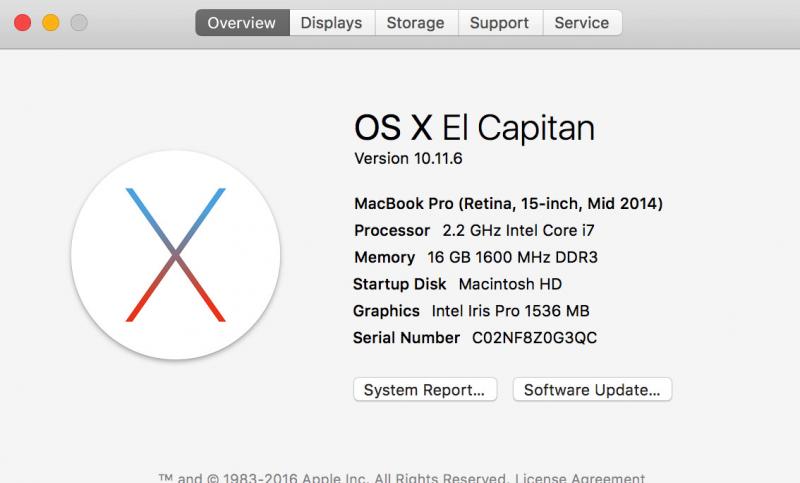Select the Overview tab
Screen dimensions: 800x483
tap(242, 23)
